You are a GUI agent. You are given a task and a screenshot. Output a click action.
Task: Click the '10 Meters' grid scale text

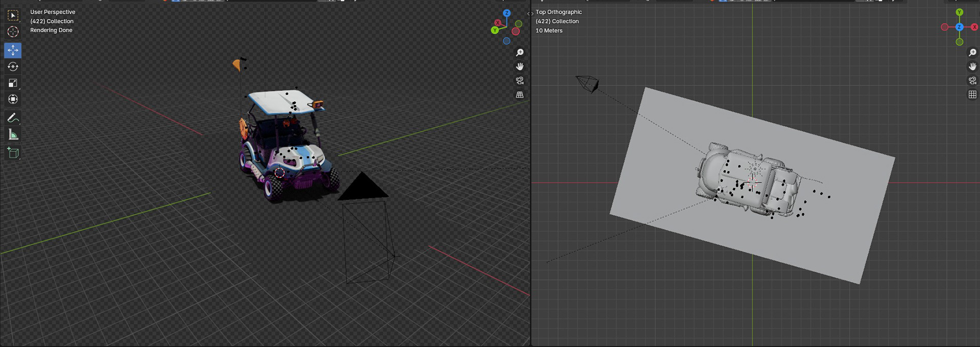click(549, 31)
